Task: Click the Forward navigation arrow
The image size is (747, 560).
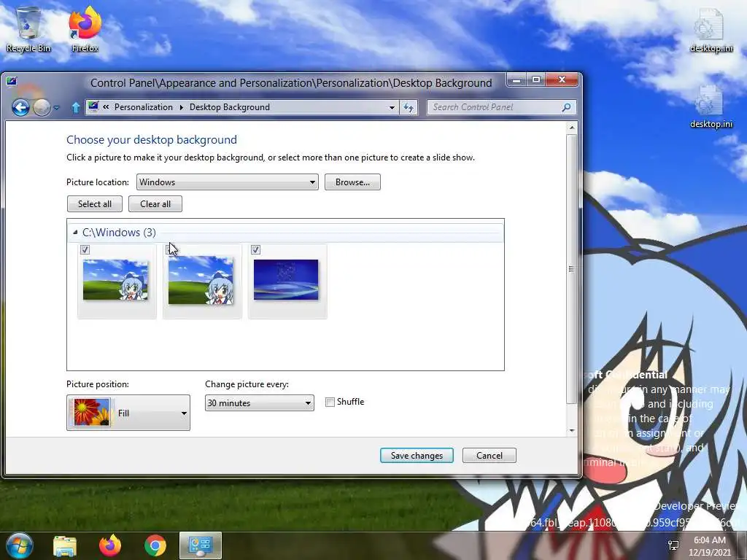Action: (42, 108)
